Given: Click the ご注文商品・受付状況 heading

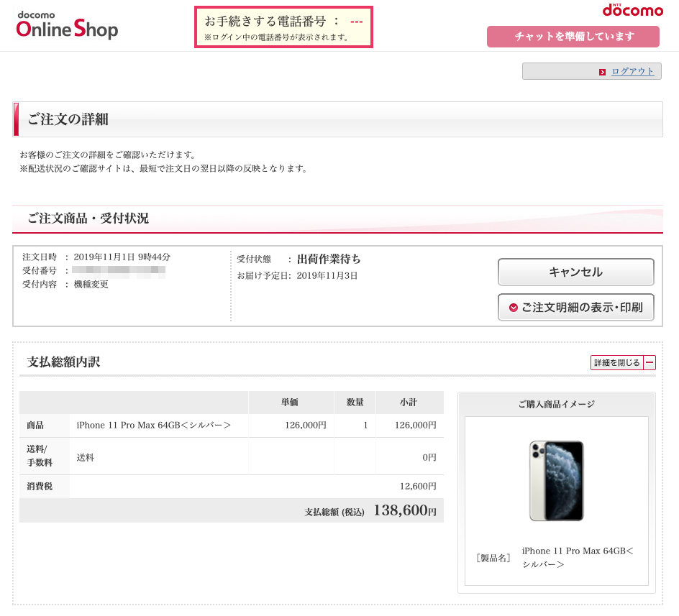Looking at the screenshot, I should click(88, 219).
